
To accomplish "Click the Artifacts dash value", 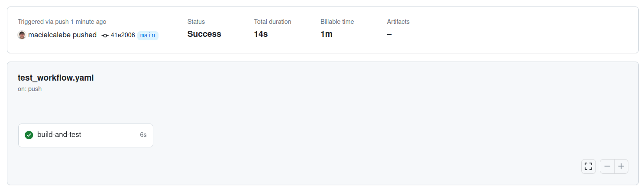I will [389, 34].
